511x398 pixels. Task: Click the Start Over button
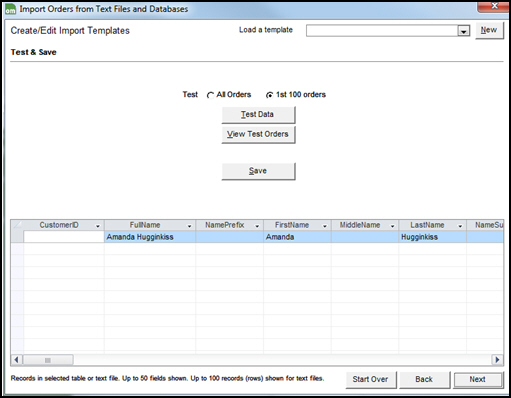(x=371, y=379)
